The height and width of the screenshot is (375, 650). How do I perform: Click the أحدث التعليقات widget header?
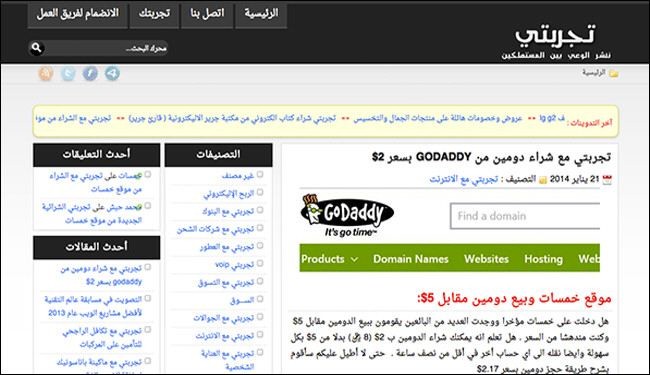[96, 155]
